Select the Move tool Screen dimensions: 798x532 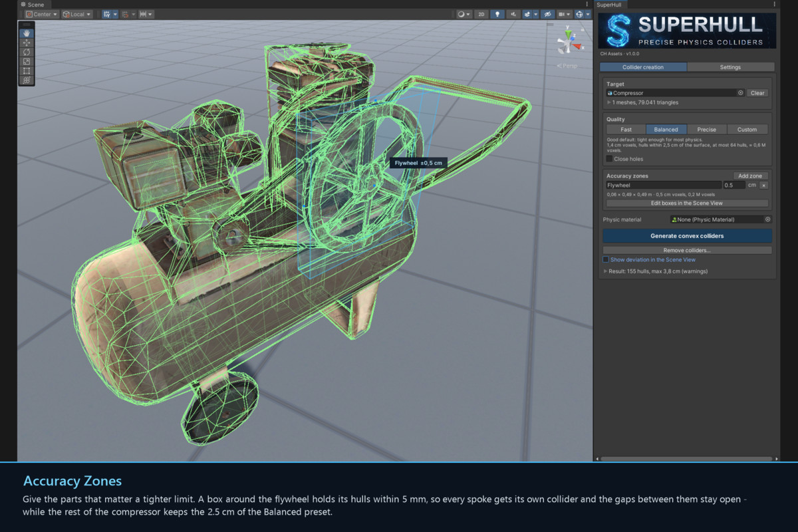point(27,43)
